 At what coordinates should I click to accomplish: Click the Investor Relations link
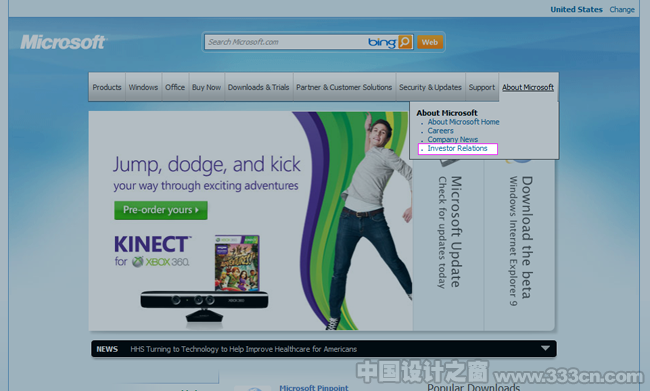pos(457,148)
